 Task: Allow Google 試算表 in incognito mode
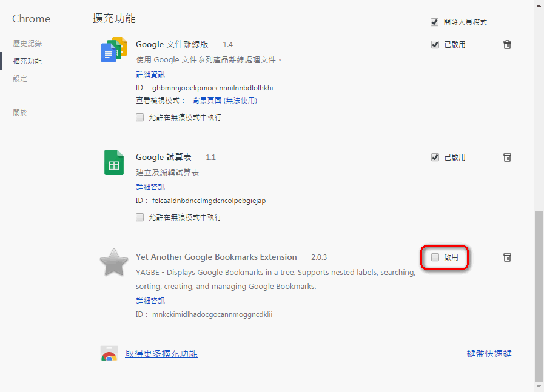pyautogui.click(x=139, y=218)
